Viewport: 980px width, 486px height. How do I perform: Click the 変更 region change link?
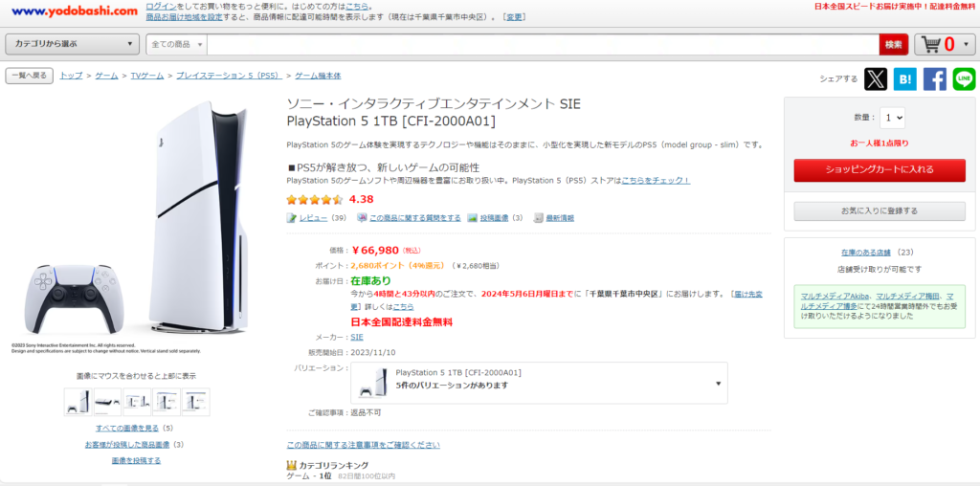click(x=514, y=16)
